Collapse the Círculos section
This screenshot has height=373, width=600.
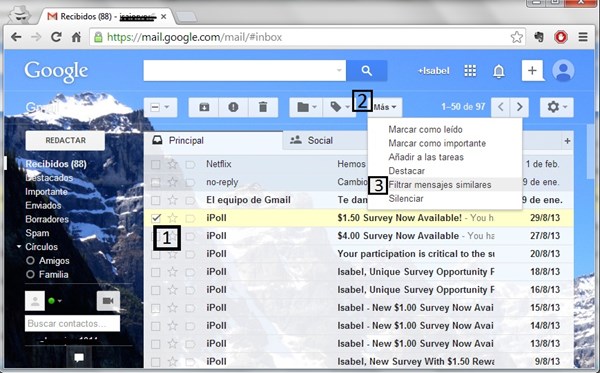[x=19, y=247]
